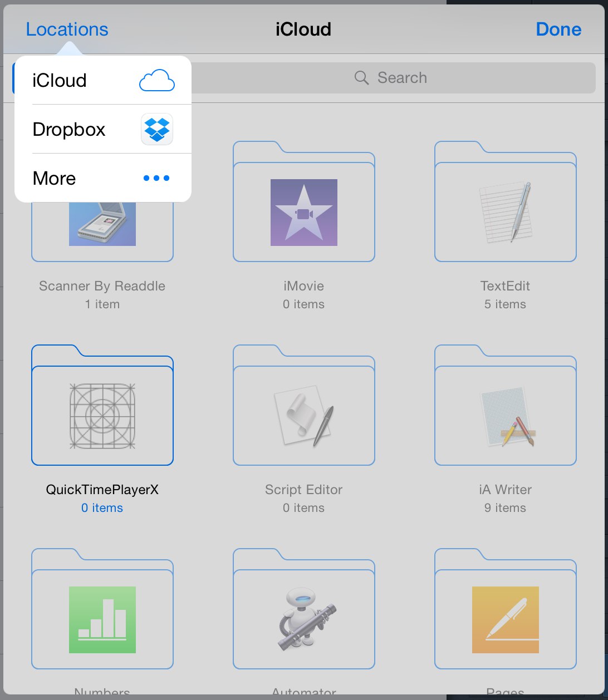Screen dimensions: 608x700
Task: Click '1 item' under Scanner By Readdle
Action: pos(102,304)
